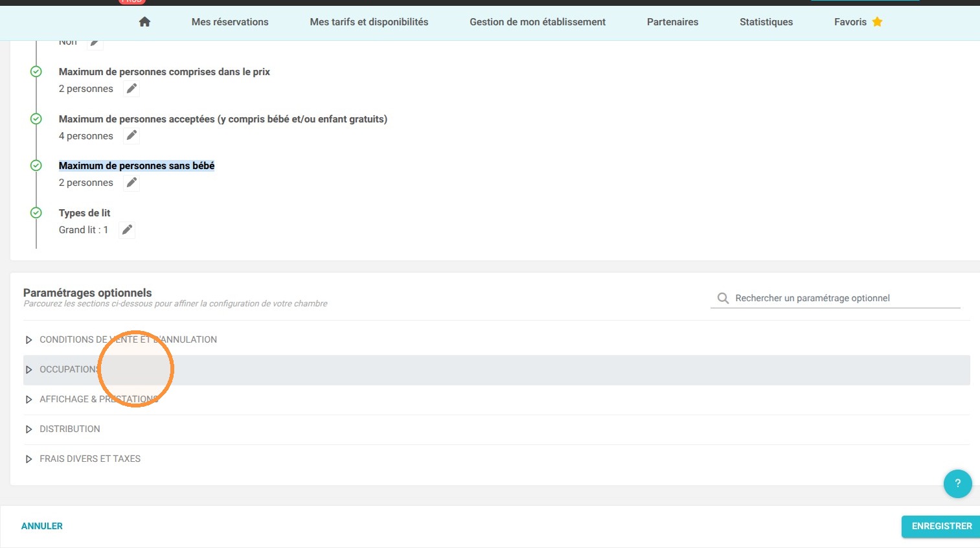
Task: Open the Partenaires menu
Action: (672, 22)
